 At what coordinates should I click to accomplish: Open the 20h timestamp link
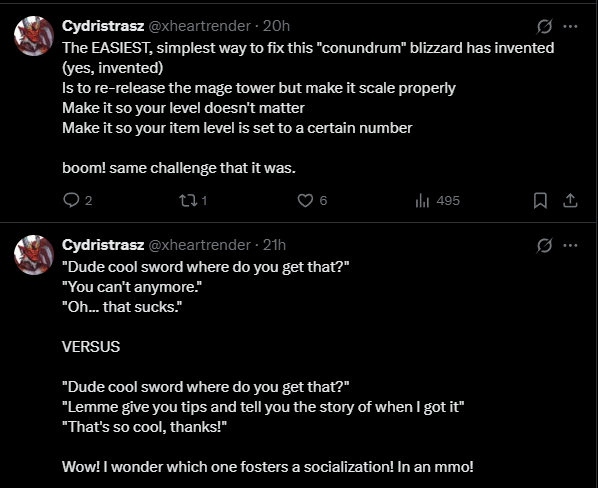point(276,26)
